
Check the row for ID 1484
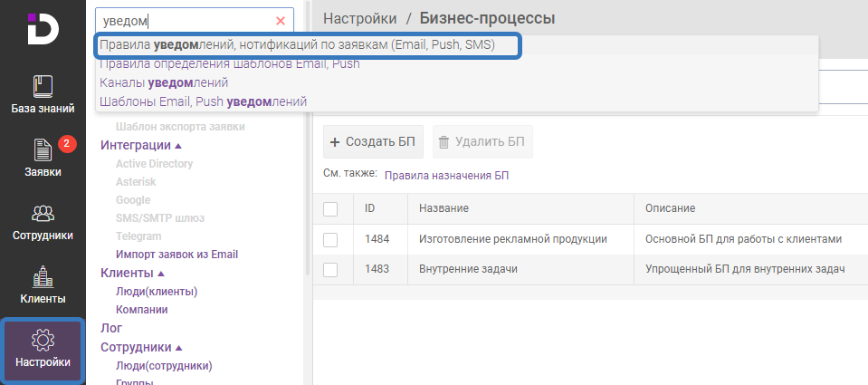330,239
